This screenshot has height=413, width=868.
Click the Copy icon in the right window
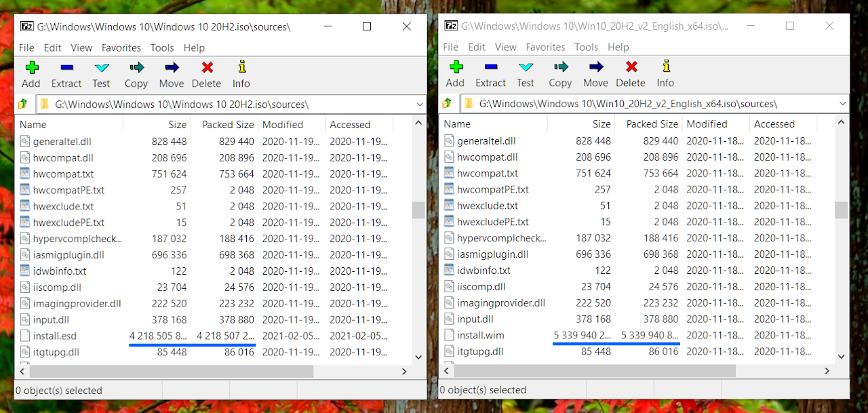[561, 66]
